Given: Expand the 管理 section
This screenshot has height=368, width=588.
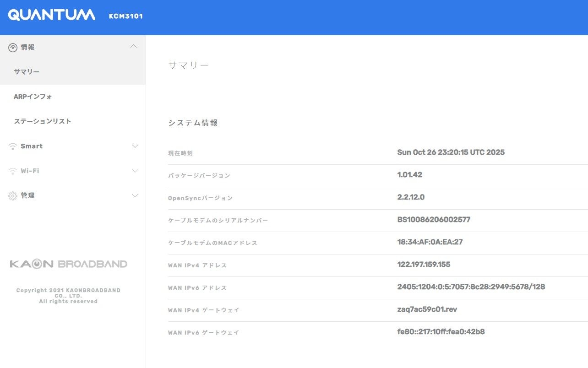Looking at the screenshot, I should [135, 195].
